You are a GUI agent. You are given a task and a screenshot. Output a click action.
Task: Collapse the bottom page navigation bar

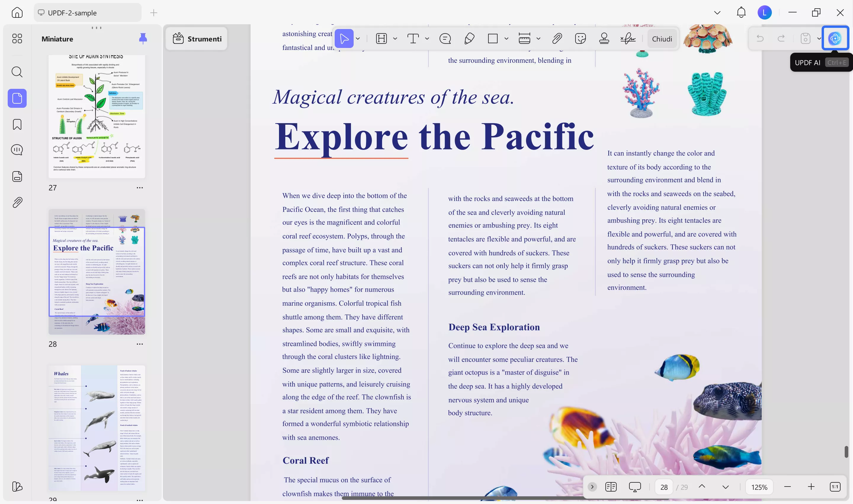coord(592,487)
